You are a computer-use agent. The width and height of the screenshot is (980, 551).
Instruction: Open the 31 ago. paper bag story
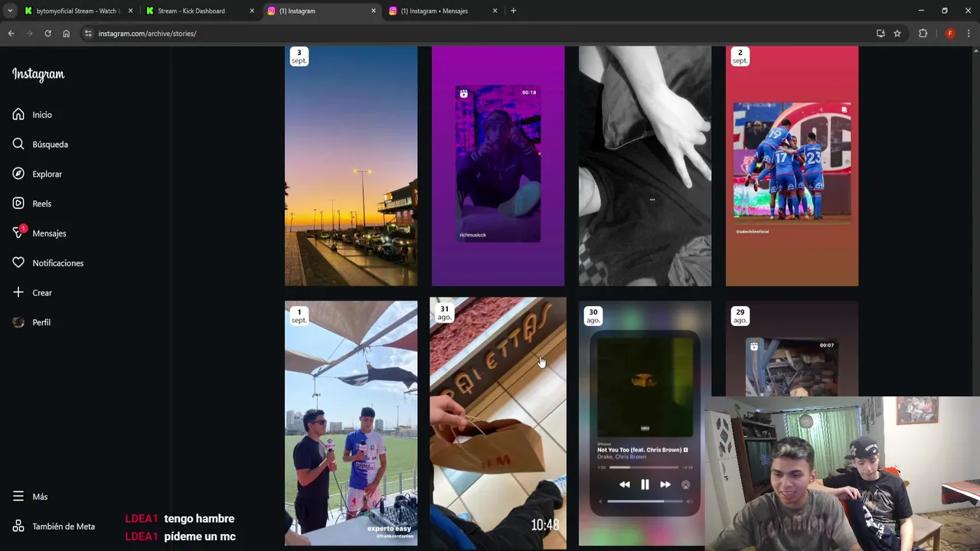click(x=498, y=423)
